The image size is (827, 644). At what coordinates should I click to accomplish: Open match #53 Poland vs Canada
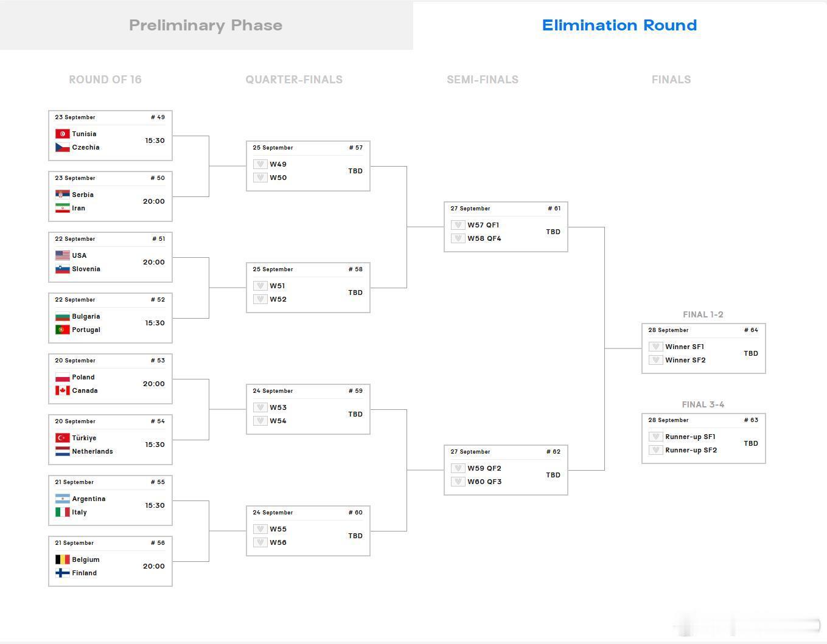[110, 379]
